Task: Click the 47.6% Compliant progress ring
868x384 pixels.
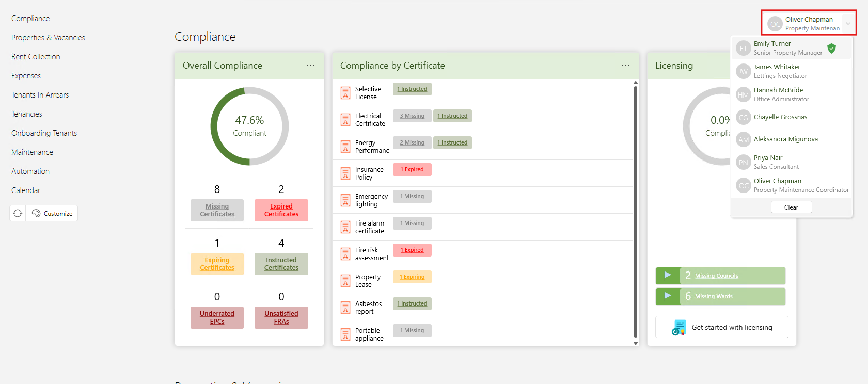Action: (249, 126)
